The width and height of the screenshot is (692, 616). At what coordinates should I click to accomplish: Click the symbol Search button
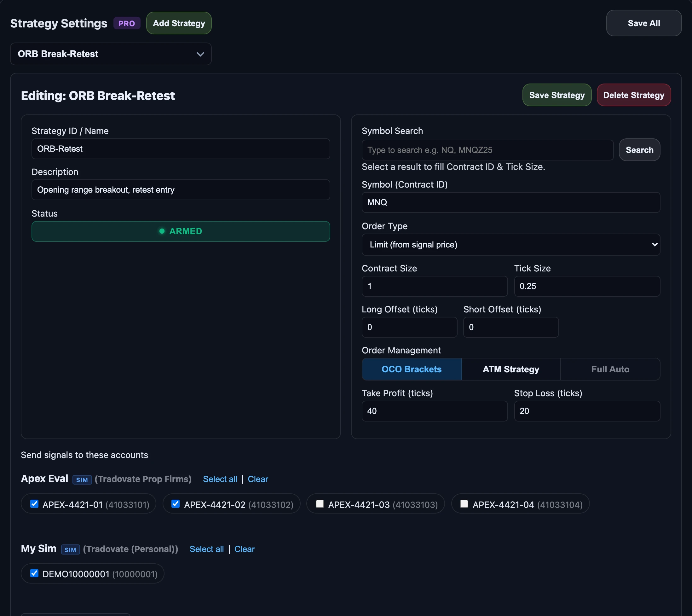[x=639, y=150]
